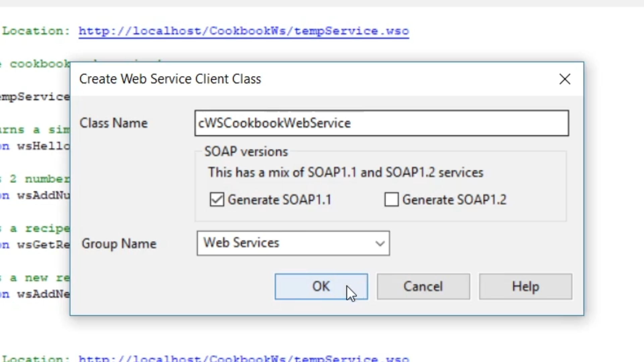Screen dimensions: 644x362
Task: Click the Group Name label
Action: click(x=119, y=244)
